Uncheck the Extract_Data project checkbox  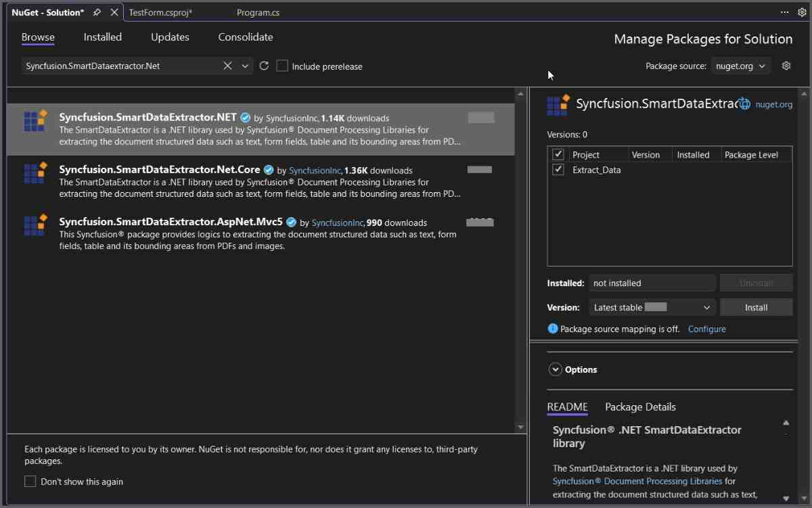point(558,170)
